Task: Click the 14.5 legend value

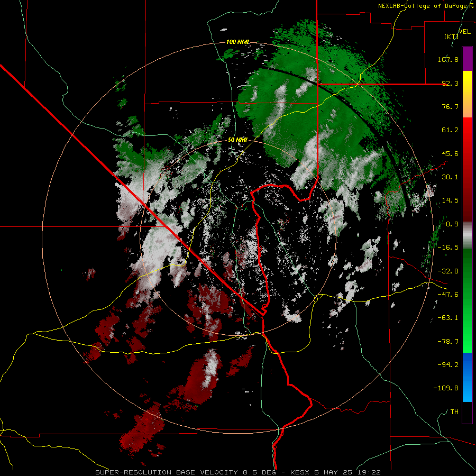Action: (450, 200)
